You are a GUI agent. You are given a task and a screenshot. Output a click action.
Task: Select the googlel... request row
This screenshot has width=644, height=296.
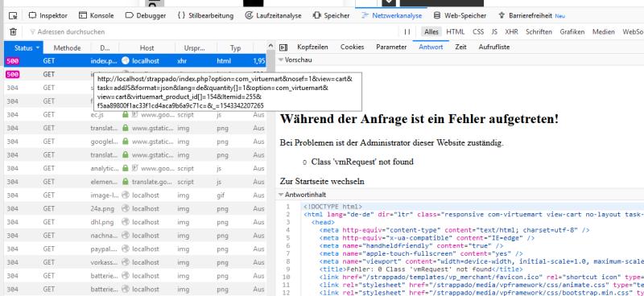tap(134, 142)
